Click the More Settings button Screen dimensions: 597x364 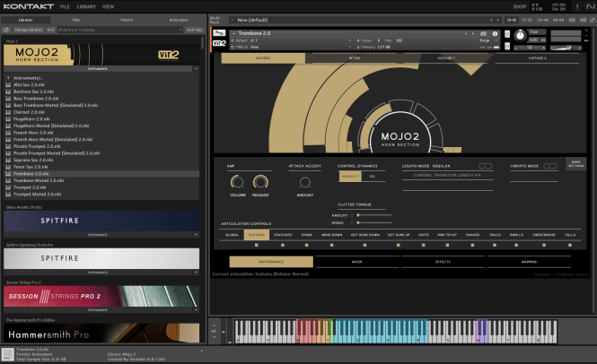575,164
